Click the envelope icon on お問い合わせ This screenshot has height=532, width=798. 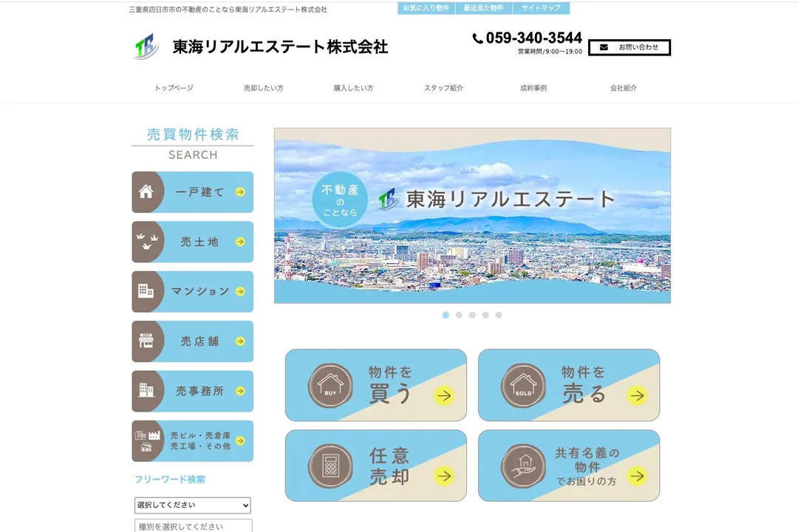tap(604, 47)
